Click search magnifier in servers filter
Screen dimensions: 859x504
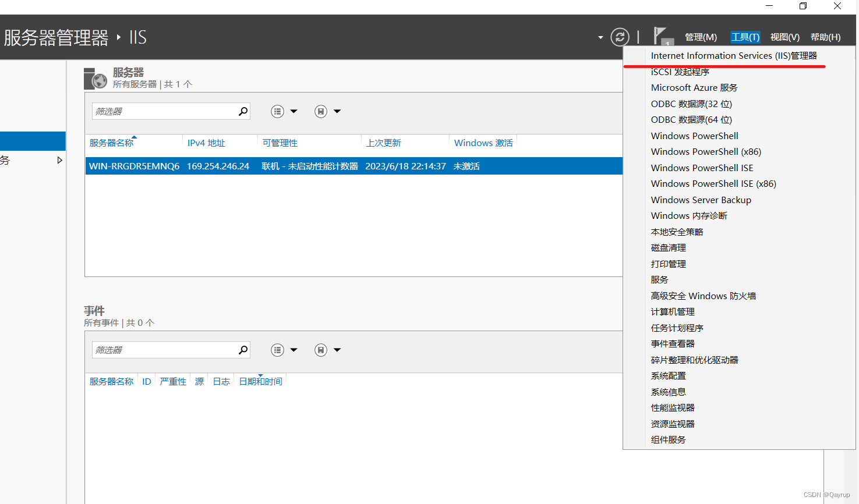tap(243, 111)
